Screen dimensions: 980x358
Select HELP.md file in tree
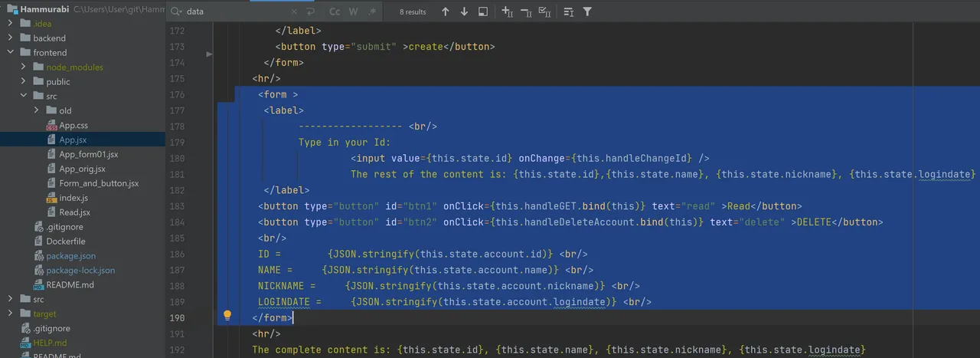[x=50, y=343]
